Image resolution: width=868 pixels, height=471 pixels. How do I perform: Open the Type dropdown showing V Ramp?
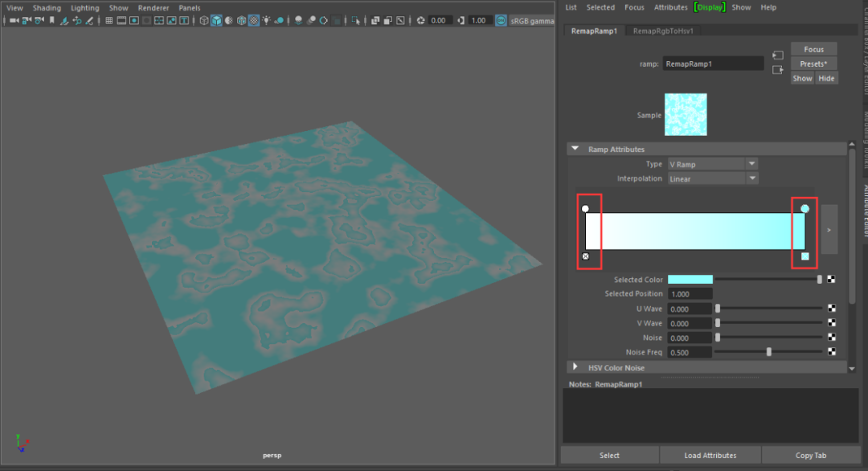pyautogui.click(x=712, y=165)
